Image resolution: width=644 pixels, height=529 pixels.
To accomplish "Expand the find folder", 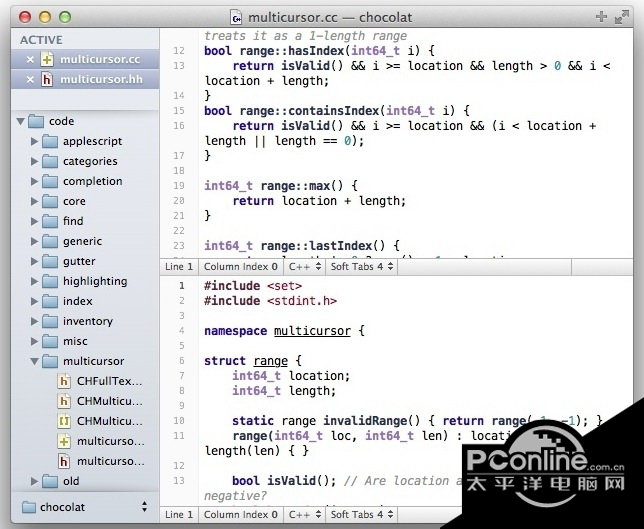I will (x=34, y=221).
